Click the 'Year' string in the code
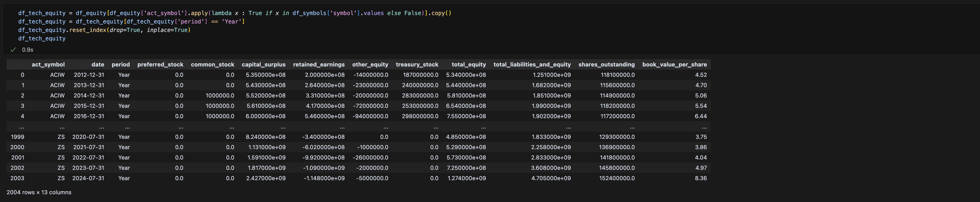The height and width of the screenshot is (202, 980). click(232, 21)
